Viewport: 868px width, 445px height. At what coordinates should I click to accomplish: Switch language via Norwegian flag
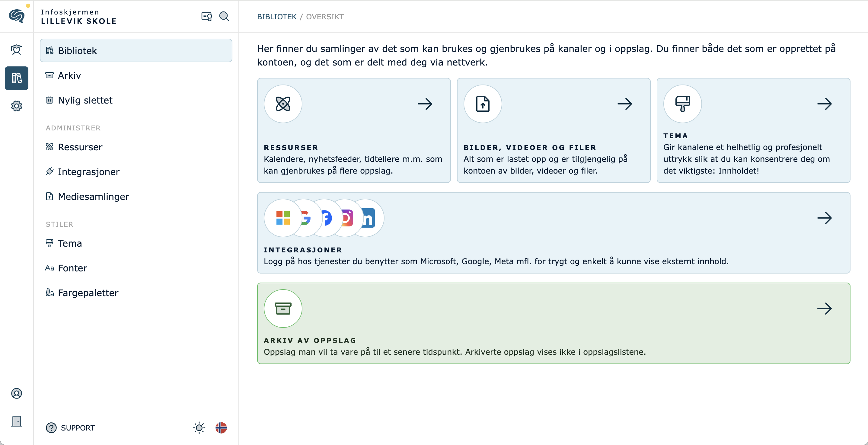coord(221,428)
